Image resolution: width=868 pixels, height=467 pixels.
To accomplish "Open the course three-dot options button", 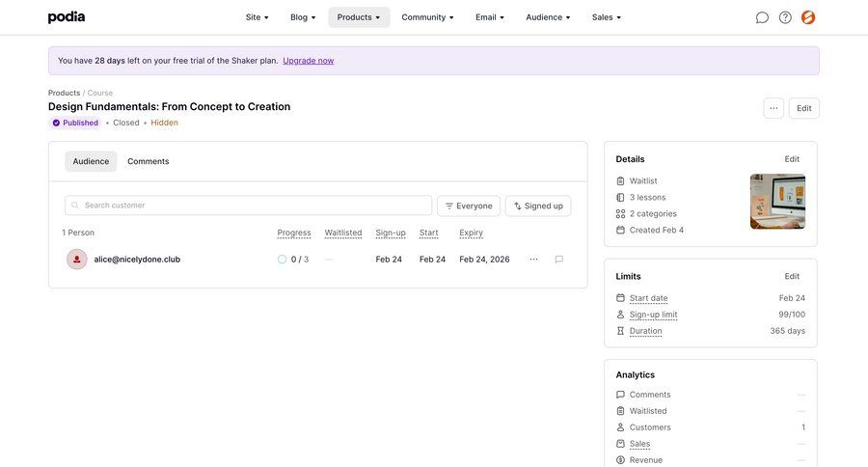I will click(x=773, y=108).
